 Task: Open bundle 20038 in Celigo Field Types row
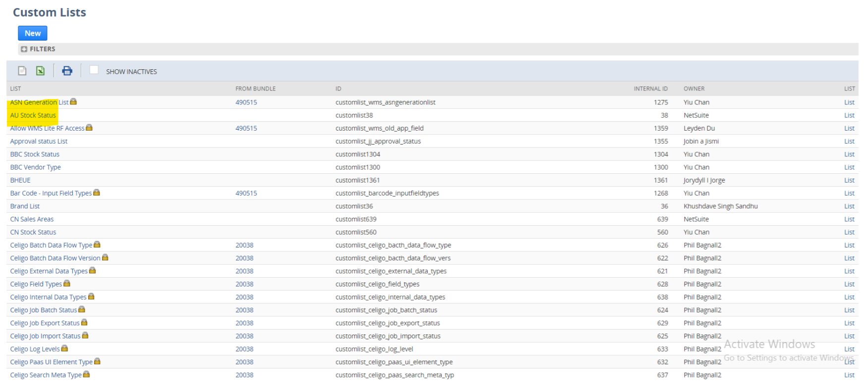(244, 284)
